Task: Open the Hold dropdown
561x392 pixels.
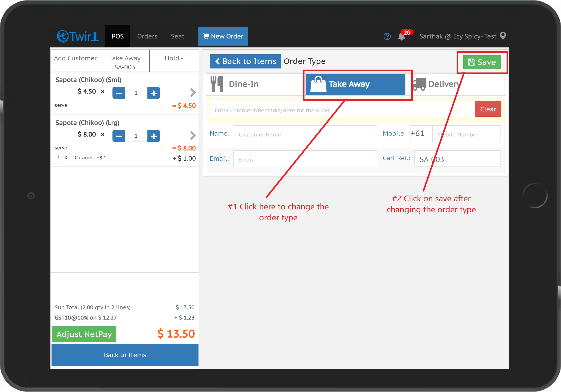Action: pyautogui.click(x=174, y=58)
